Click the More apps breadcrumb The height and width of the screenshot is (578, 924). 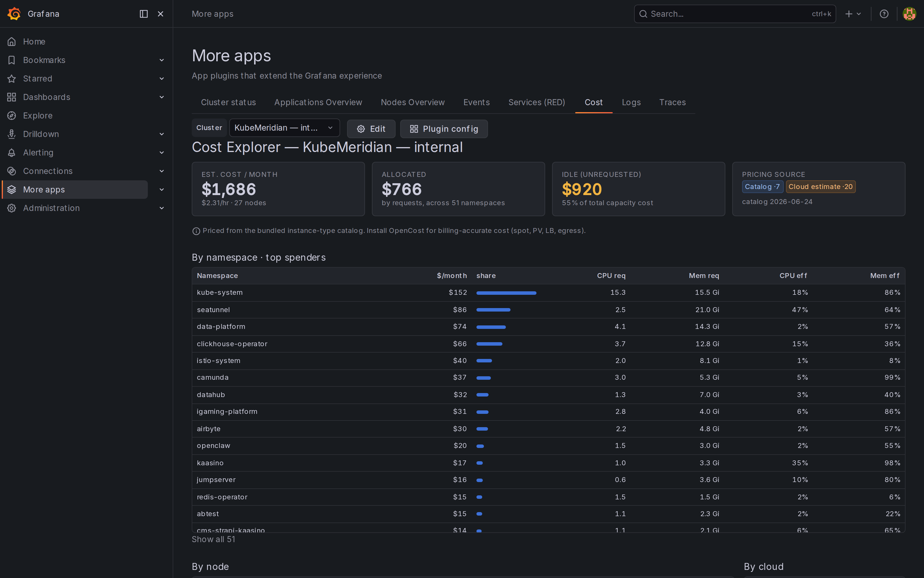(212, 14)
